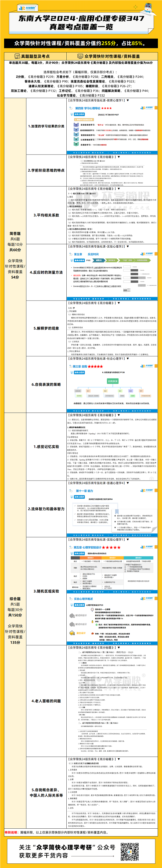Click the icon beside 真题题型及考点 header

click(17, 56)
